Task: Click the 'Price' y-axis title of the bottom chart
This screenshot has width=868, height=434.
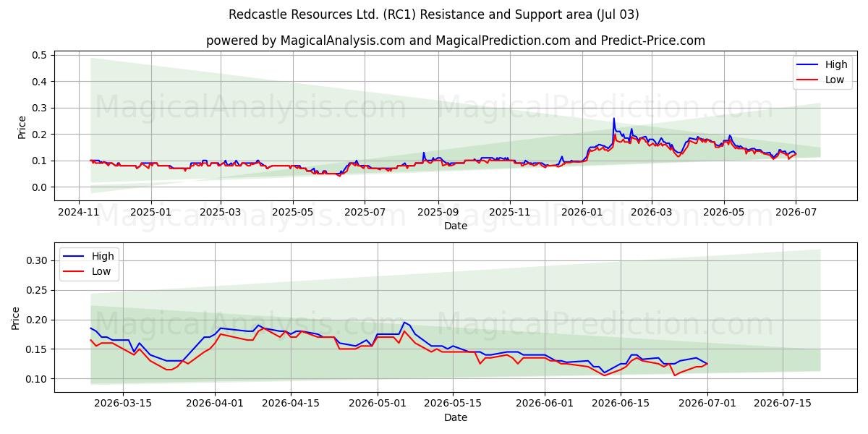Action: click(x=16, y=318)
